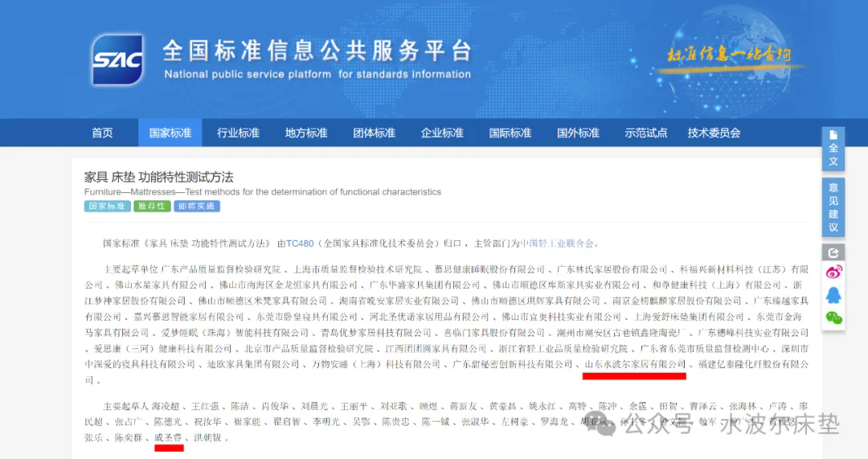
Task: Open the 意见建议 feedback sidebar button
Action: 833,207
